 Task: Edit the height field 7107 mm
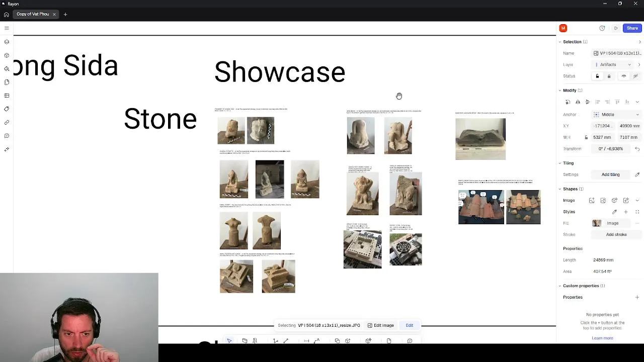[x=629, y=137]
